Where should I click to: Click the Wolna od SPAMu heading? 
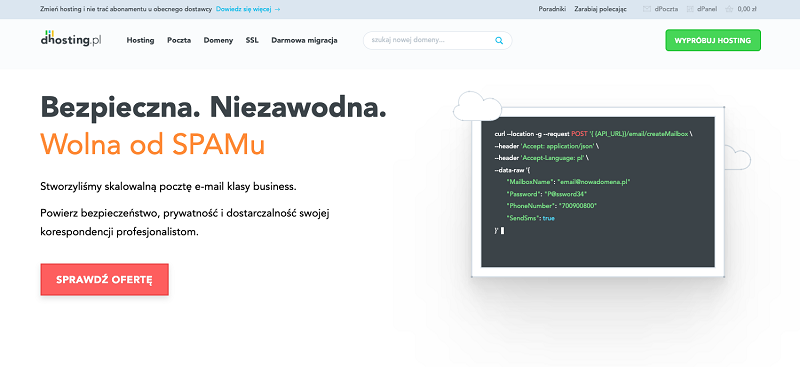tap(153, 143)
